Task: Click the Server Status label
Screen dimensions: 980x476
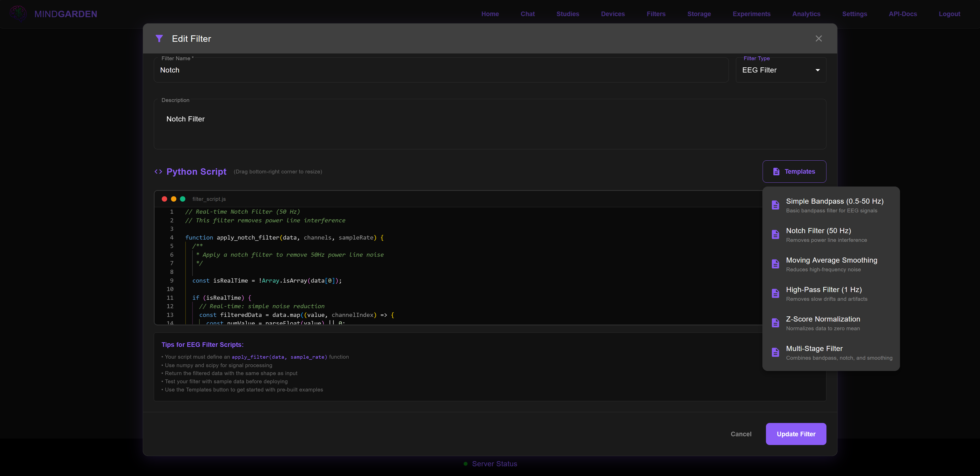Action: [x=494, y=464]
